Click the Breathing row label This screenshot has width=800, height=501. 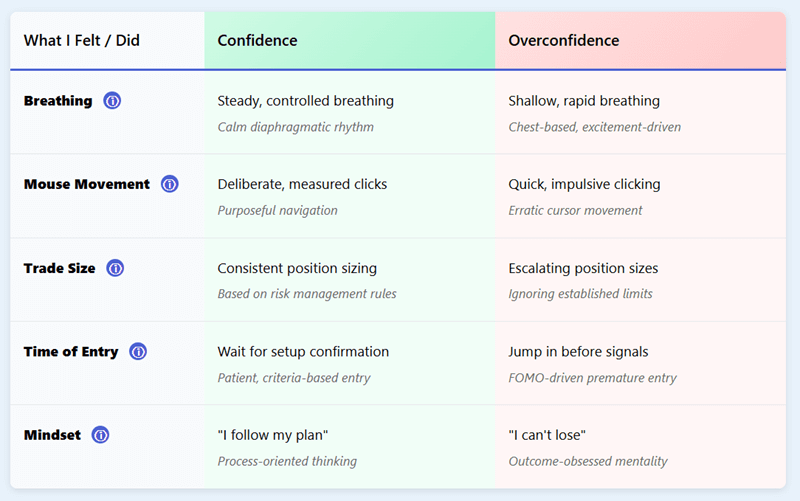58,101
